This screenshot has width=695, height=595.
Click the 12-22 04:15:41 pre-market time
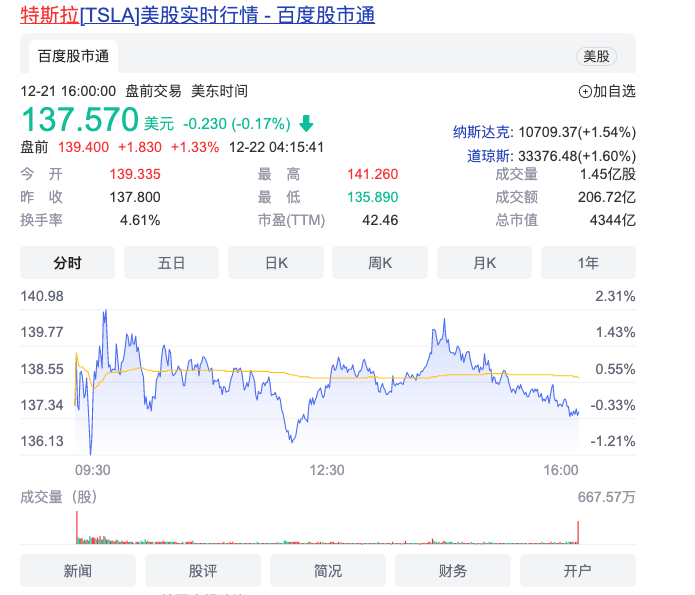[x=276, y=147]
